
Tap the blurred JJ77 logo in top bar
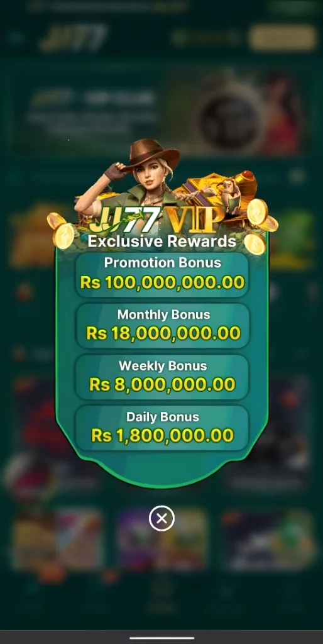74,37
